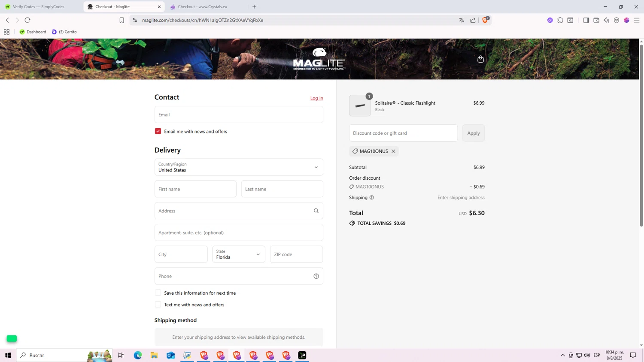Click the shipping info question icon
The height and width of the screenshot is (362, 644).
[372, 197]
